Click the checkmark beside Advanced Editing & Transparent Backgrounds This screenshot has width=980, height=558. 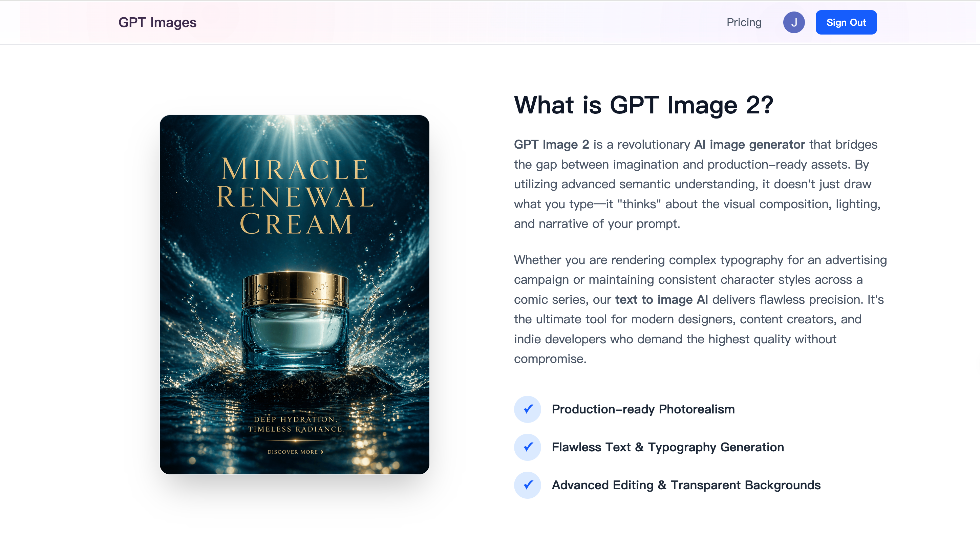coord(527,485)
